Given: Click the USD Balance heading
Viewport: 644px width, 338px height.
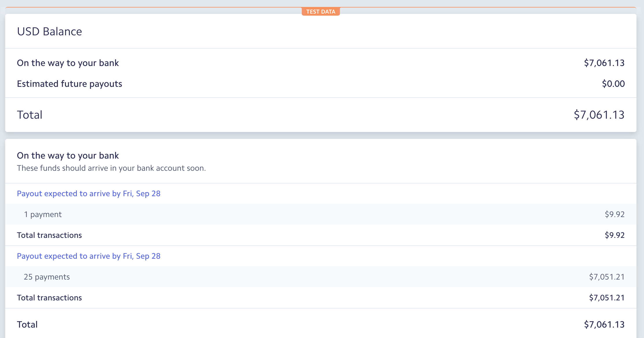Looking at the screenshot, I should pos(49,32).
